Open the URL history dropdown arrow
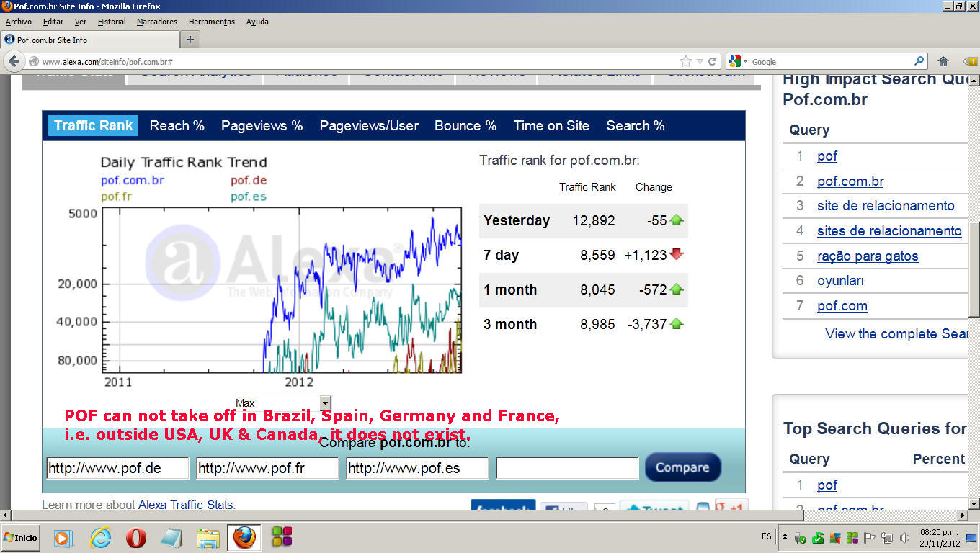 pyautogui.click(x=699, y=61)
